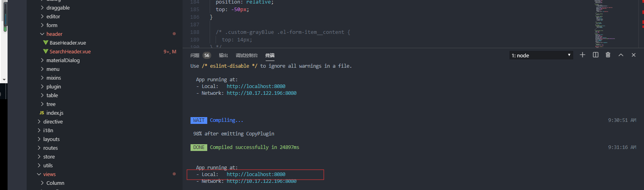Open the '1: node' terminal selector dropdown

tap(541, 55)
